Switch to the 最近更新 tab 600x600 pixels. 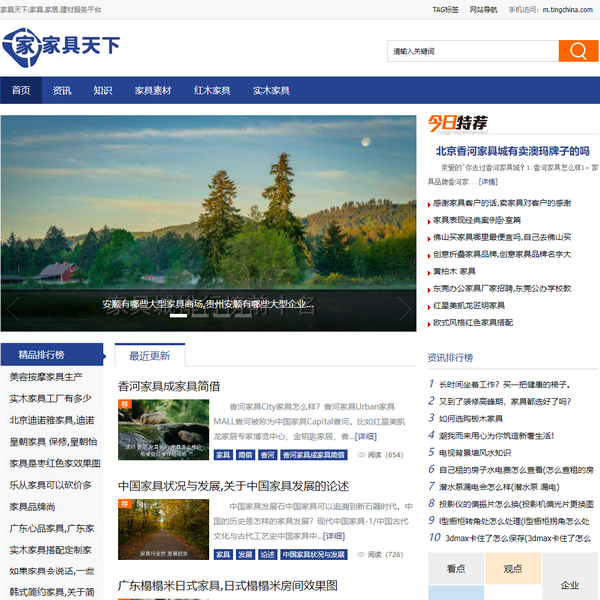149,355
